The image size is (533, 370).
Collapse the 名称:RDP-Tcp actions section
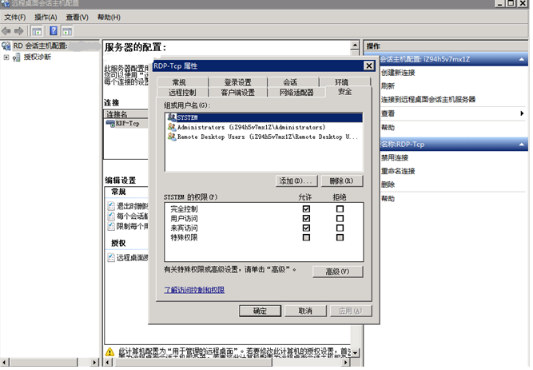[x=521, y=145]
